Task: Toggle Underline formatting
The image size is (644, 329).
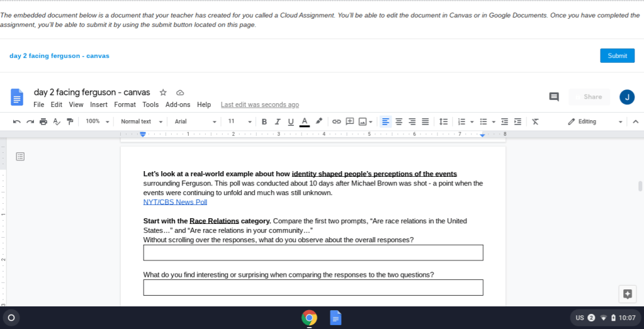Action: (291, 121)
